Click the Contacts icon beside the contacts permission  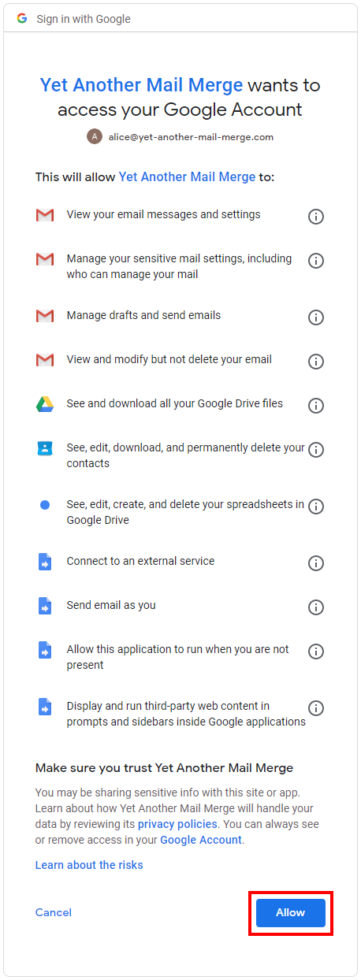point(45,448)
